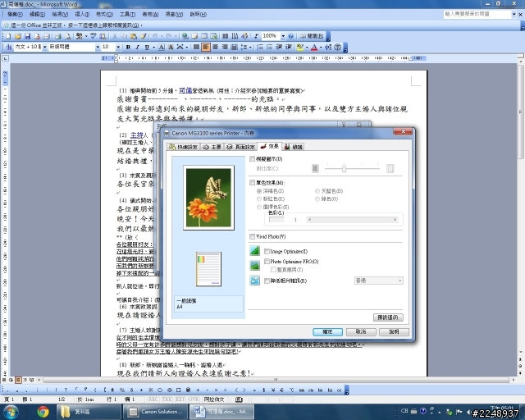This screenshot has width=525, height=420.
Task: Open the font size dropdown
Action: click(118, 48)
